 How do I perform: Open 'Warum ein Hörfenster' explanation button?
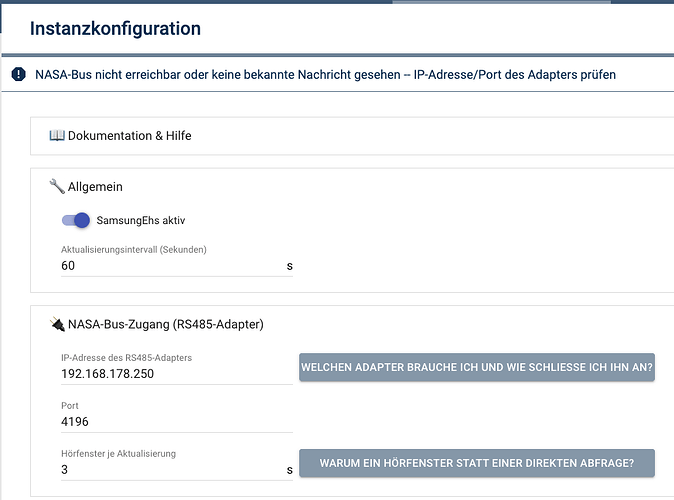(x=477, y=463)
